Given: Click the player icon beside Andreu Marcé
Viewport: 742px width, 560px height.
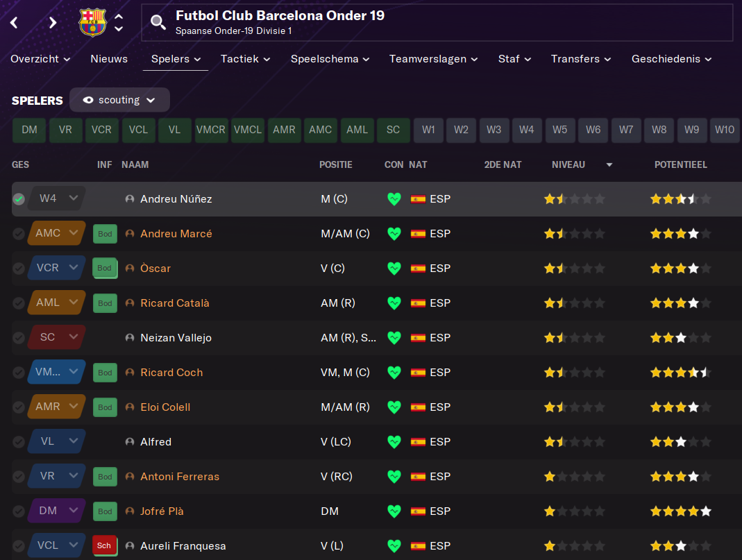Looking at the screenshot, I should pos(130,234).
